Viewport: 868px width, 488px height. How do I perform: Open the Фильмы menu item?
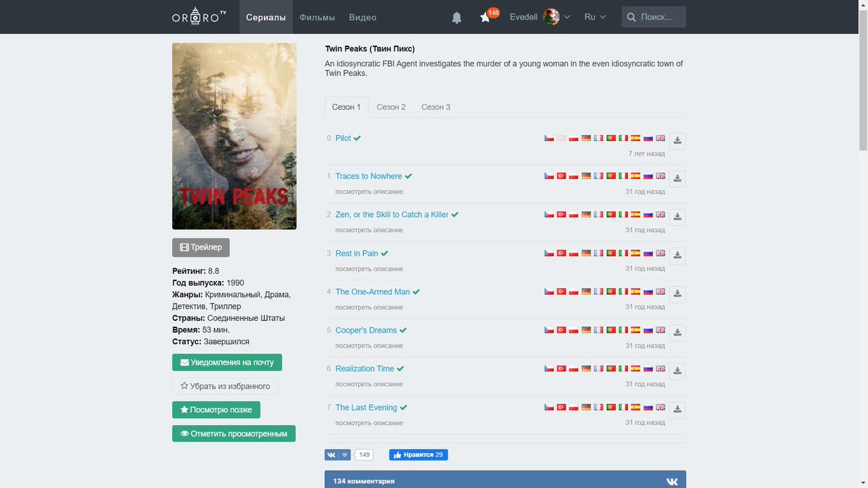[x=317, y=17]
